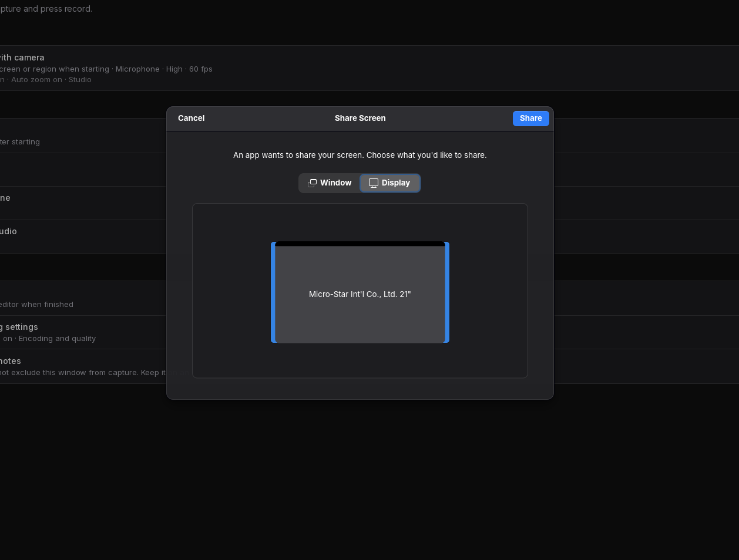Click the 'An app wants to share your screen' text
Viewport: 739px width, 560px height.
pyautogui.click(x=360, y=156)
